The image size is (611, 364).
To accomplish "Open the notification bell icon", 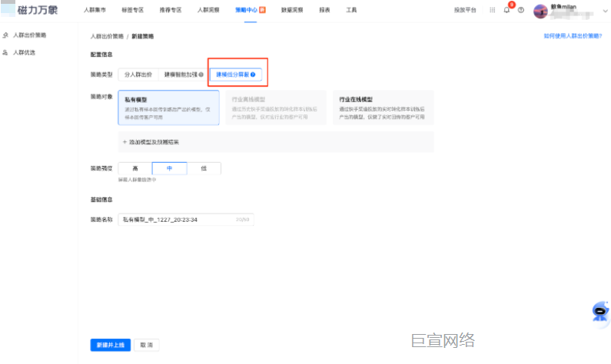I will pyautogui.click(x=506, y=10).
